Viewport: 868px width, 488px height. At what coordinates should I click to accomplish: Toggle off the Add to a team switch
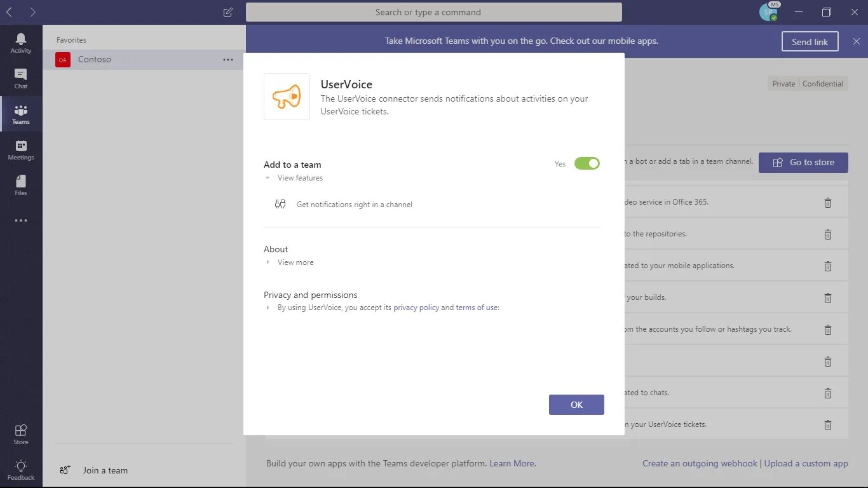[587, 164]
